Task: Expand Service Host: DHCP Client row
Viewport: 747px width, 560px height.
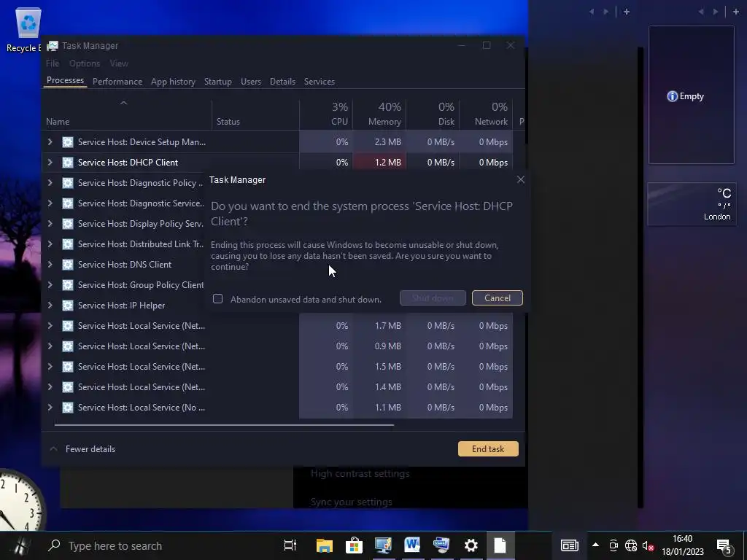Action: [x=50, y=163]
